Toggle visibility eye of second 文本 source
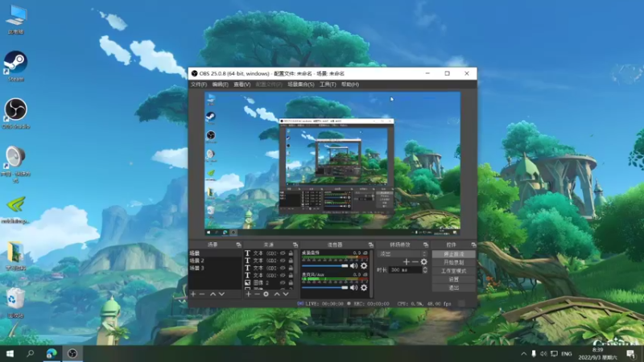The height and width of the screenshot is (362, 644). click(x=283, y=261)
